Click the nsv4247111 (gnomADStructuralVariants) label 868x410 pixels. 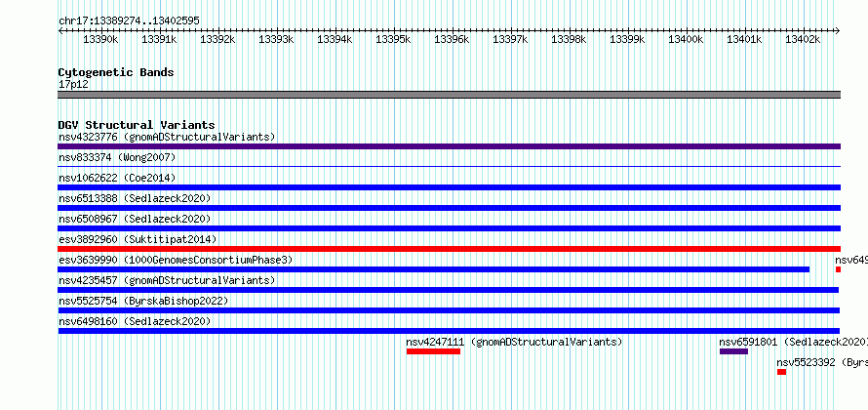(x=514, y=342)
